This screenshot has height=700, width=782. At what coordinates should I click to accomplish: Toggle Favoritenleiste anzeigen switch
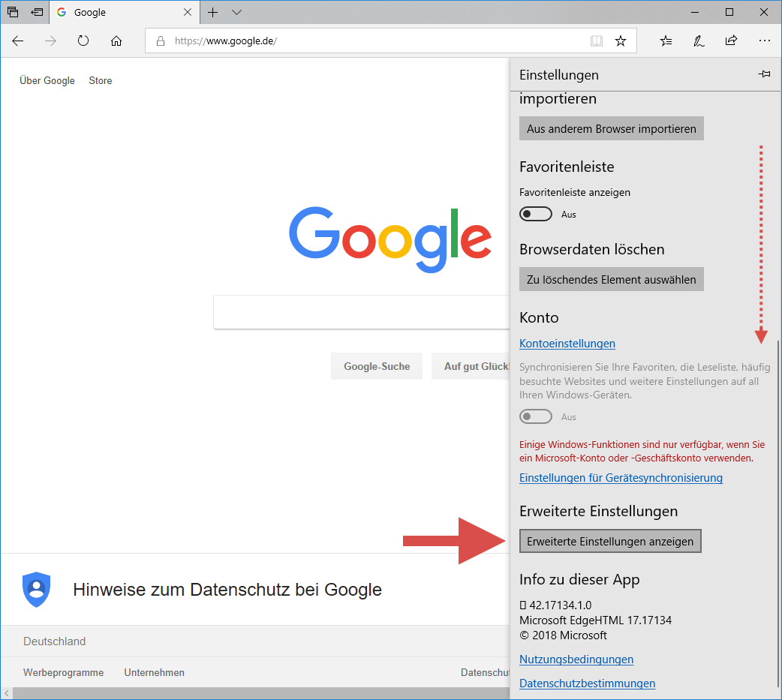pyautogui.click(x=536, y=214)
